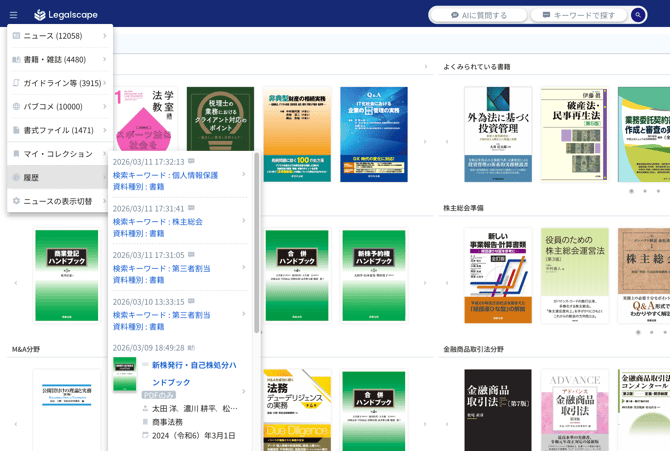Image resolution: width=670 pixels, height=451 pixels.
Task: Click the gear icon beside ニュースの表示切替
Action: [16, 201]
